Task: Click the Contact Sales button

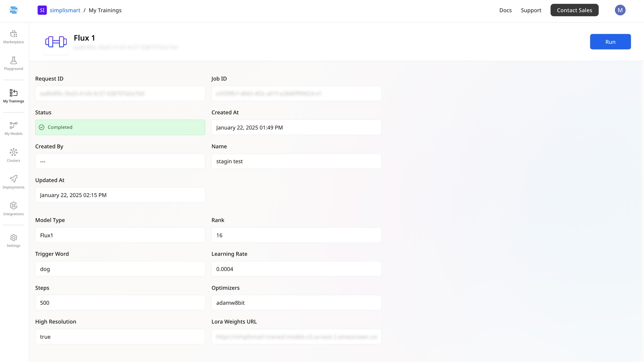Action: point(574,10)
